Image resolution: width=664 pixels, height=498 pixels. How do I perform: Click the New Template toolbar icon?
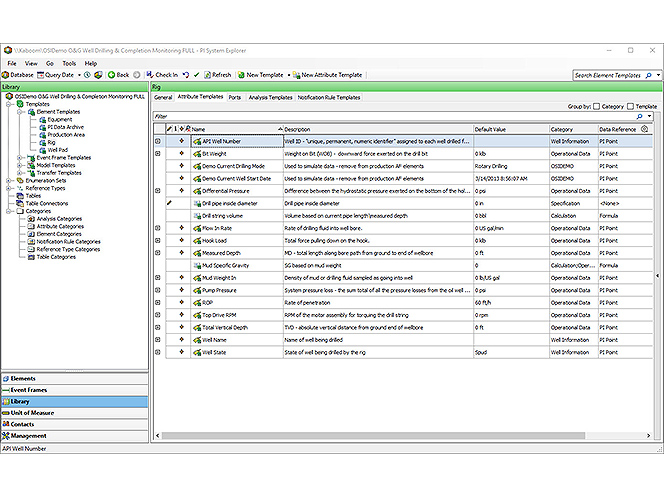(x=240, y=75)
